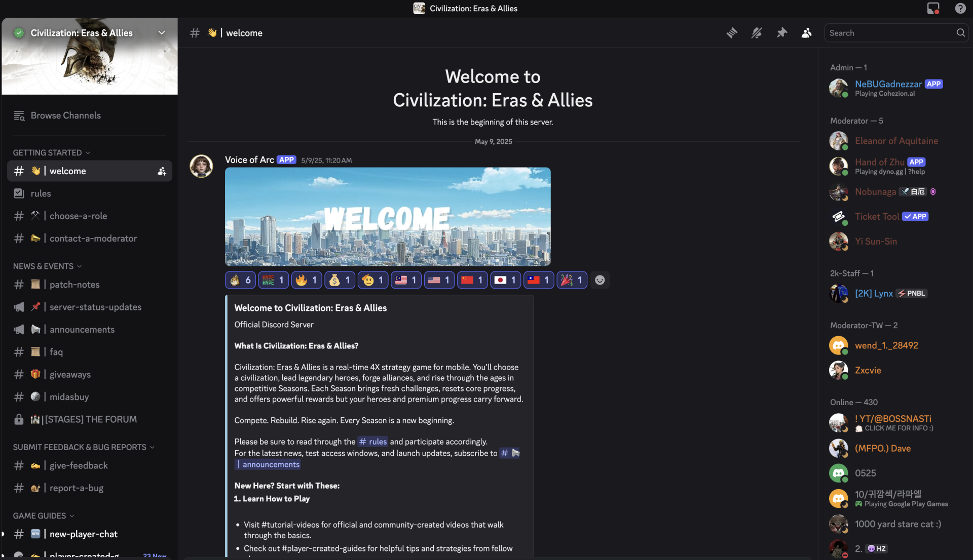Click the Voice of Arc username
973x560 pixels.
pos(249,160)
